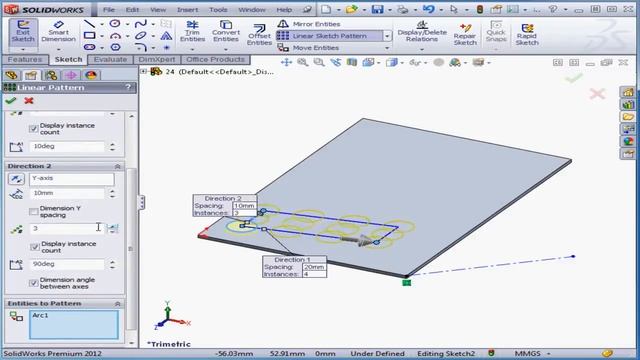
Task: Open the Linear Sketch Pattern dropdown arrow
Action: click(x=387, y=36)
